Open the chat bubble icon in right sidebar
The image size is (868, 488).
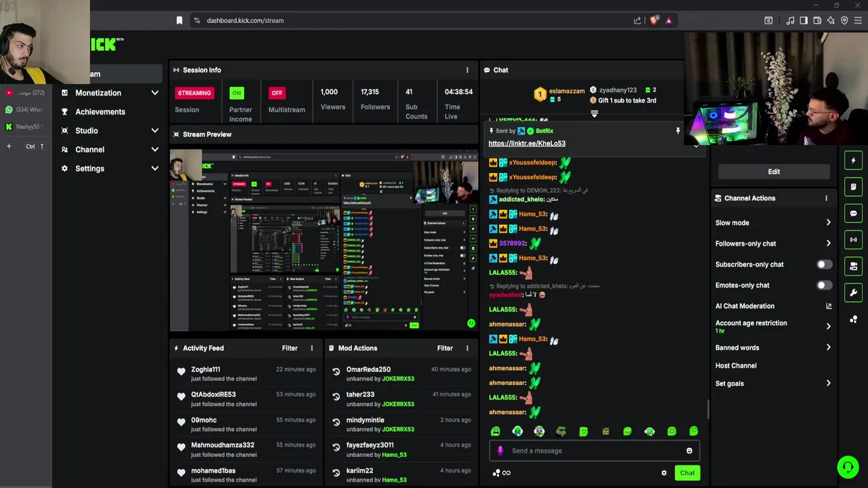(853, 213)
